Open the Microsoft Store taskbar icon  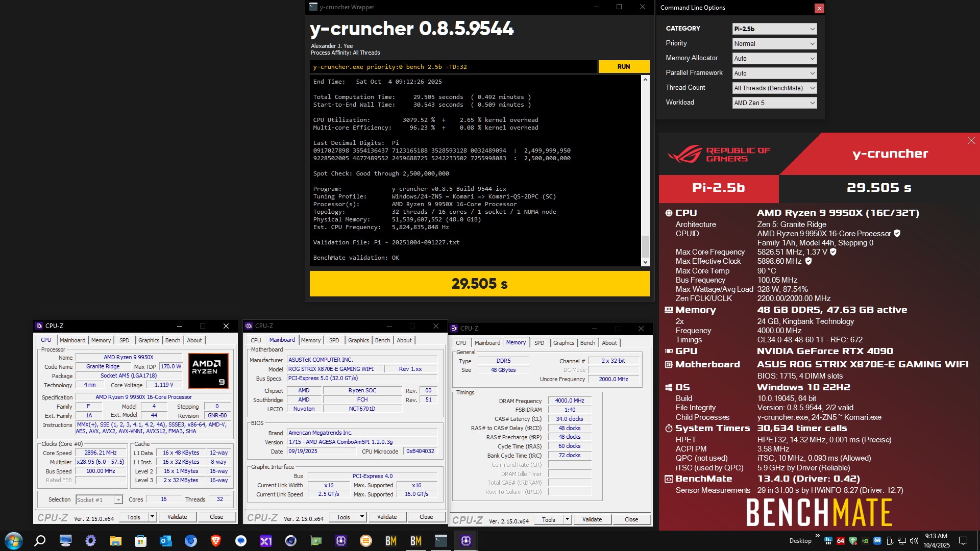(140, 541)
